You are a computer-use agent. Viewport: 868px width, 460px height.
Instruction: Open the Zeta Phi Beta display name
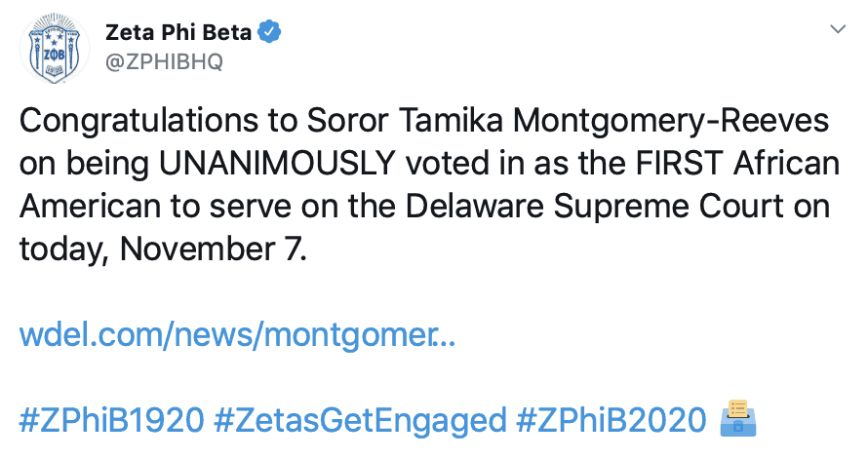(x=178, y=32)
